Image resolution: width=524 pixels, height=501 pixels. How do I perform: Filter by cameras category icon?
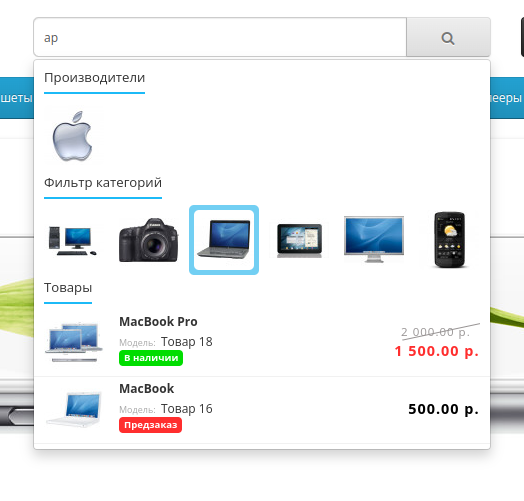(x=149, y=240)
